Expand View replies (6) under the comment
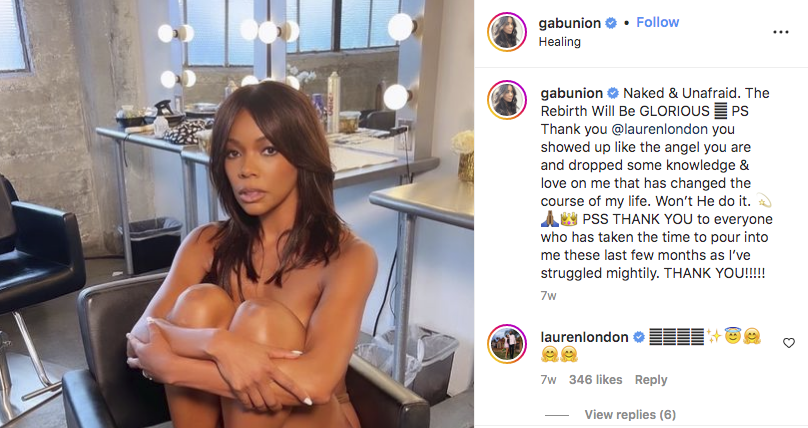Viewport: 808px width, 428px height. tap(630, 415)
